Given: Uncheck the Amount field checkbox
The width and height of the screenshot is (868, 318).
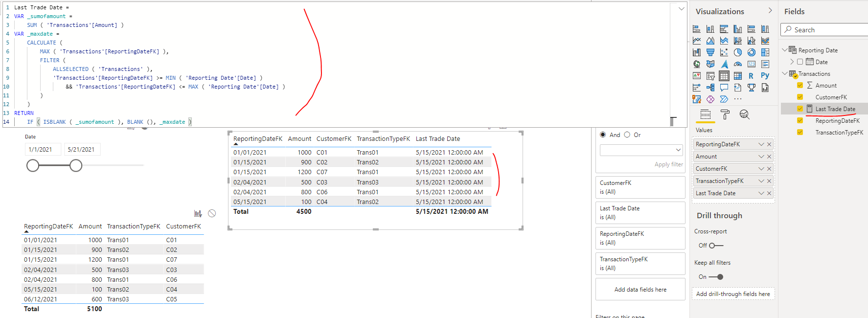Looking at the screenshot, I should pyautogui.click(x=800, y=85).
